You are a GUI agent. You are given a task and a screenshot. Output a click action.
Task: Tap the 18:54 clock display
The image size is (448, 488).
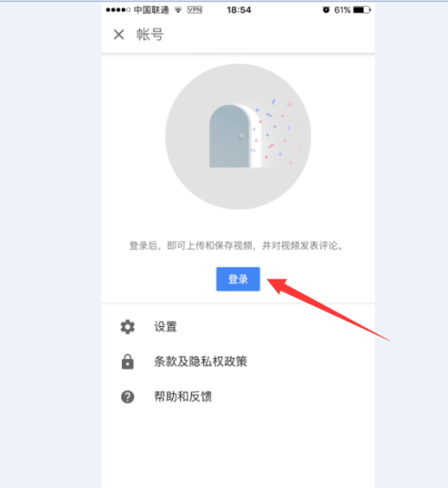click(x=239, y=10)
